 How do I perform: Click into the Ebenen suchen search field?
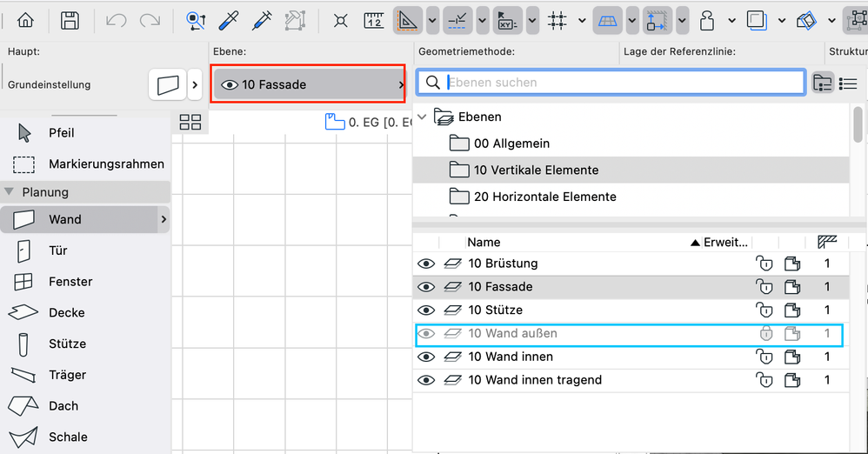tap(611, 83)
